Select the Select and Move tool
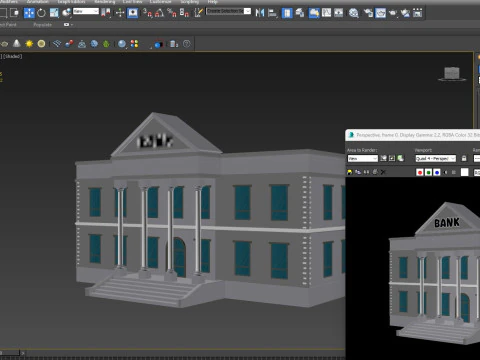 pos(29,13)
